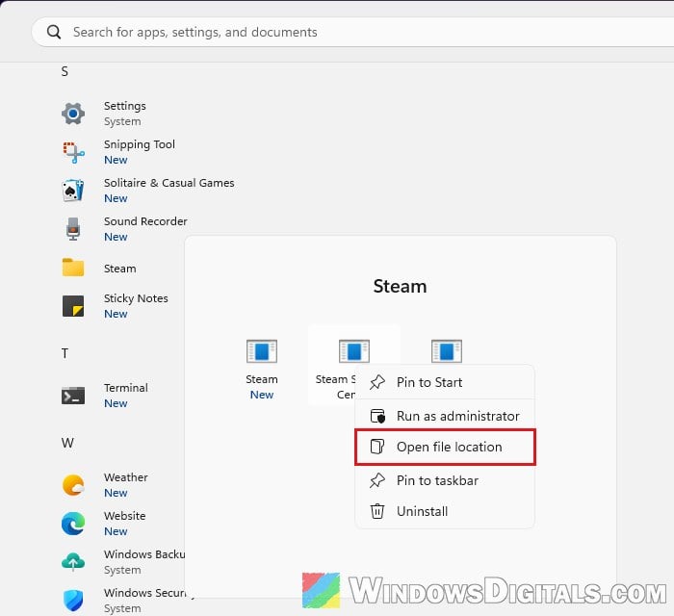Click the search magnifier icon
674x616 pixels.
click(x=54, y=32)
